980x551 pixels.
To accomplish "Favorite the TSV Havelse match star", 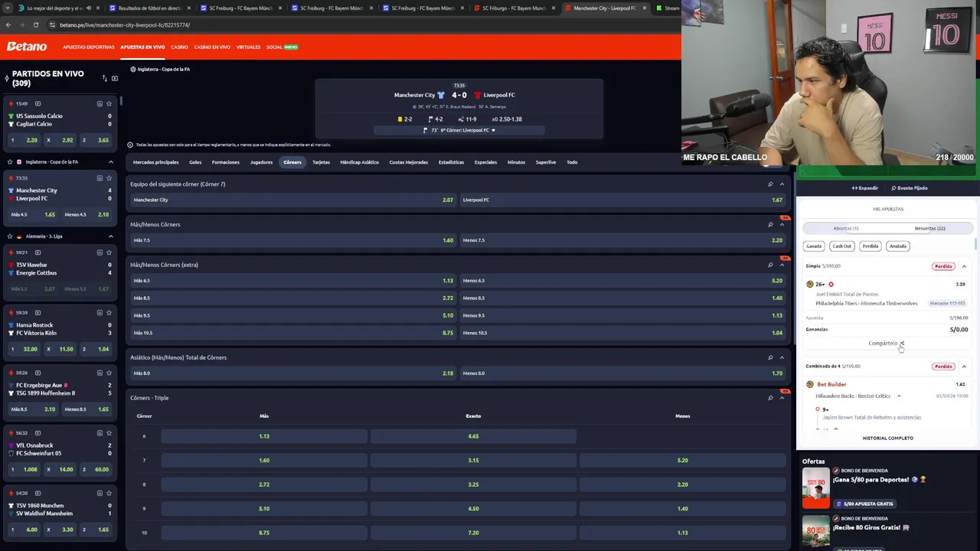I will (109, 253).
